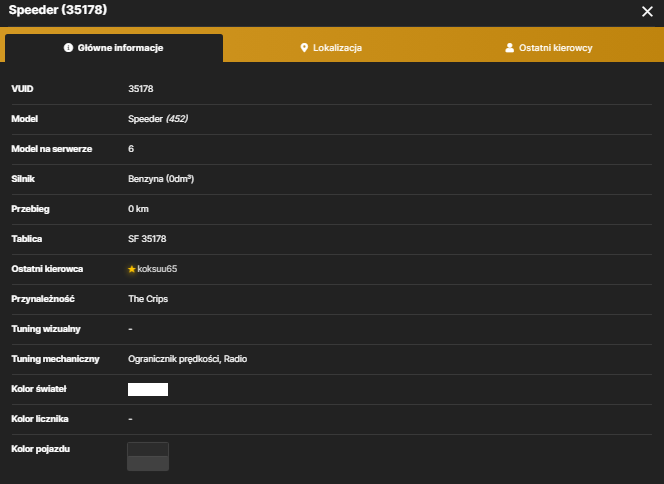Select the engine value Benzyna (0dm³)
Screen dimensions: 664x484
(x=161, y=179)
